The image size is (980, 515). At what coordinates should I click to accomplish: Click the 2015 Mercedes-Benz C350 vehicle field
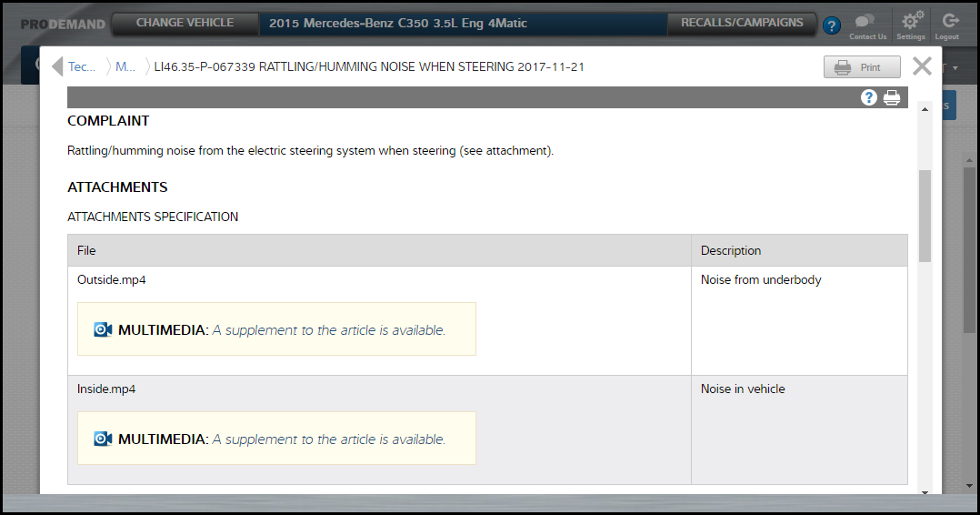463,24
